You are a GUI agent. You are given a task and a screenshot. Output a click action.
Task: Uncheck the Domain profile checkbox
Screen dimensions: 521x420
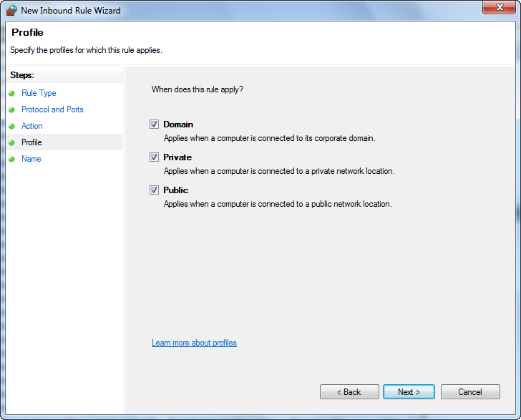pyautogui.click(x=154, y=124)
